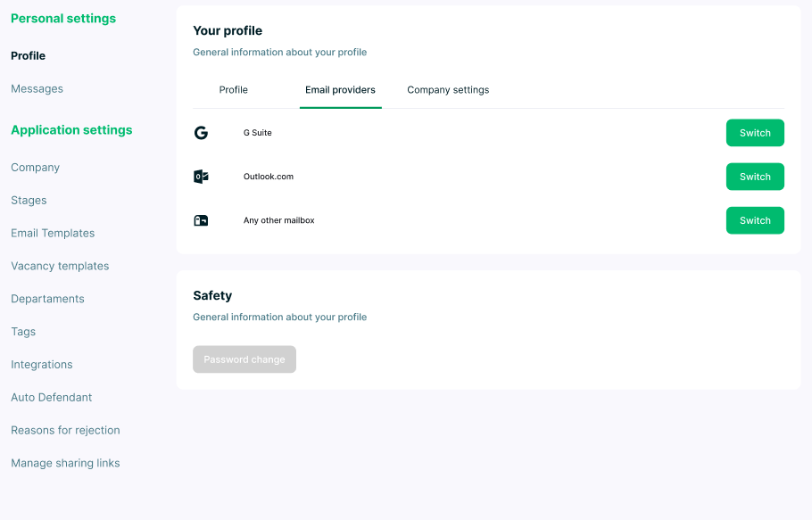Open the Company settings tab
Image resolution: width=812 pixels, height=520 pixels.
click(448, 90)
